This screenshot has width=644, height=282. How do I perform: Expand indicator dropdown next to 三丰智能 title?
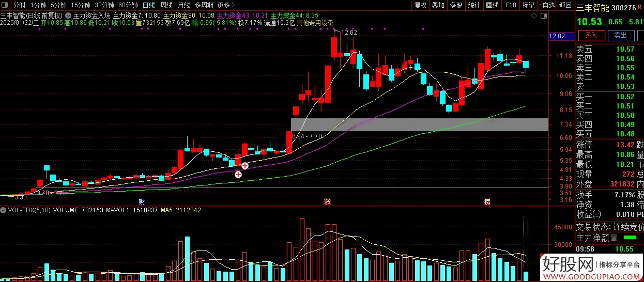(x=69, y=15)
